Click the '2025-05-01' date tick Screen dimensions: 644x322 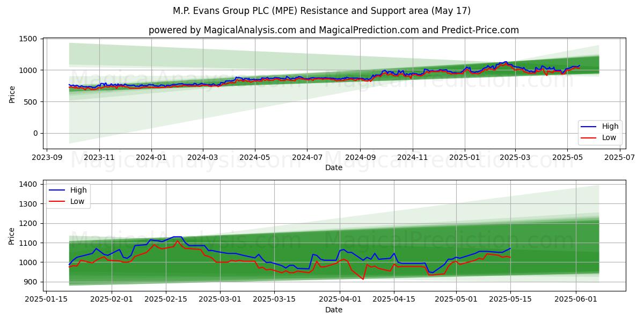click(456, 299)
